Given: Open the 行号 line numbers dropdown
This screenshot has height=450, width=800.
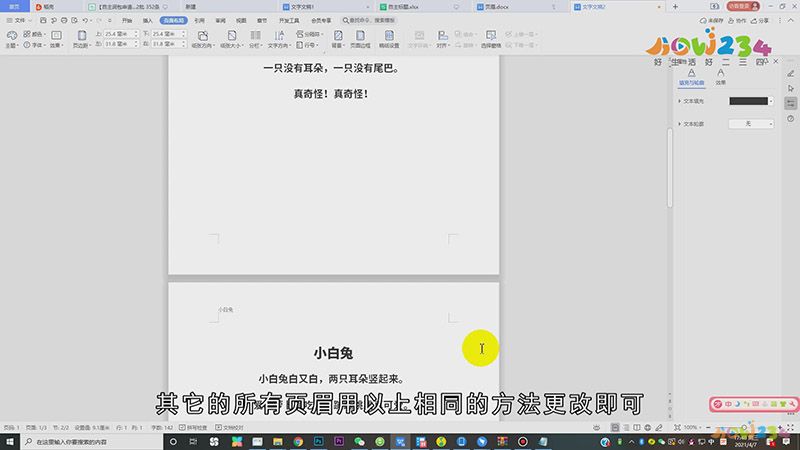Looking at the screenshot, I should point(308,45).
